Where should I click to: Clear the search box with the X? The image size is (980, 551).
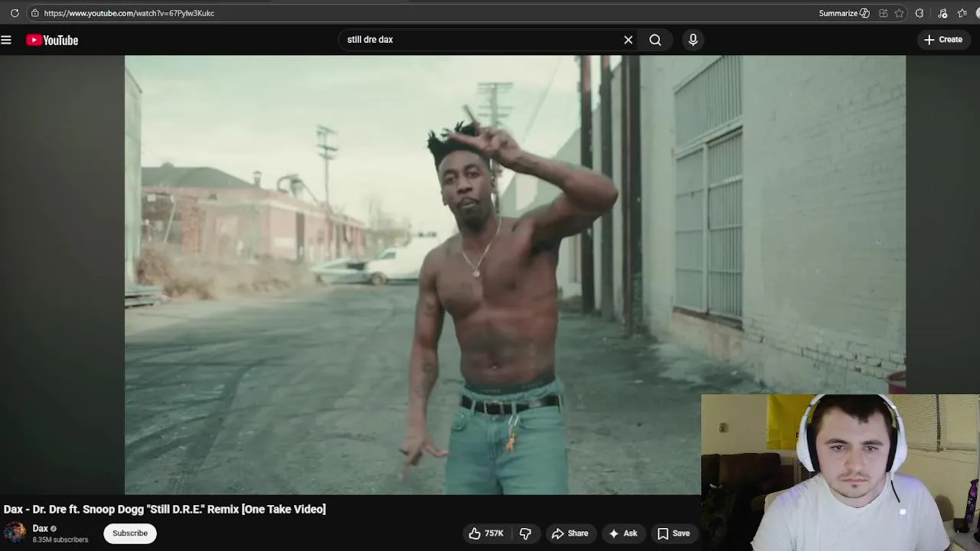tap(628, 40)
